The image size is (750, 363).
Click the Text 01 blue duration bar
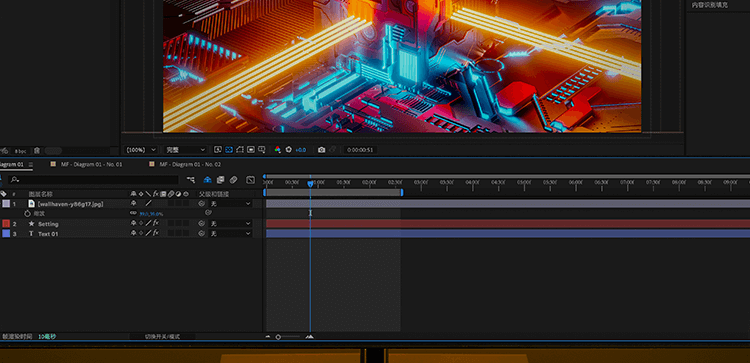pos(507,234)
